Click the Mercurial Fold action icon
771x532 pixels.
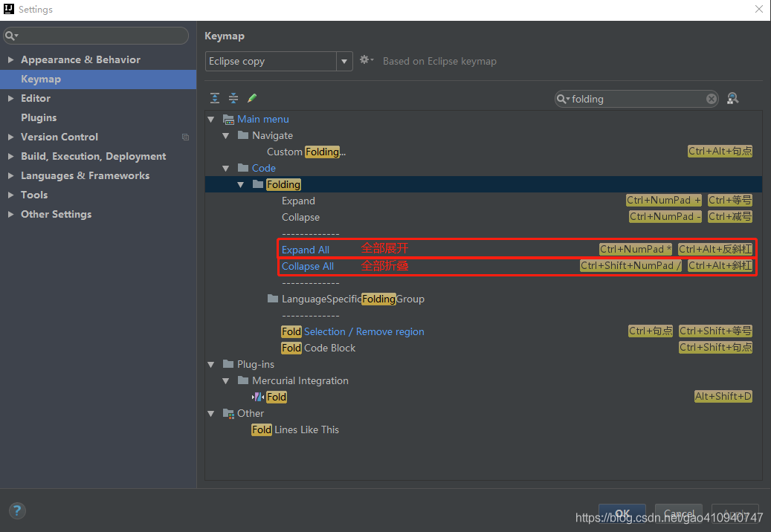258,397
